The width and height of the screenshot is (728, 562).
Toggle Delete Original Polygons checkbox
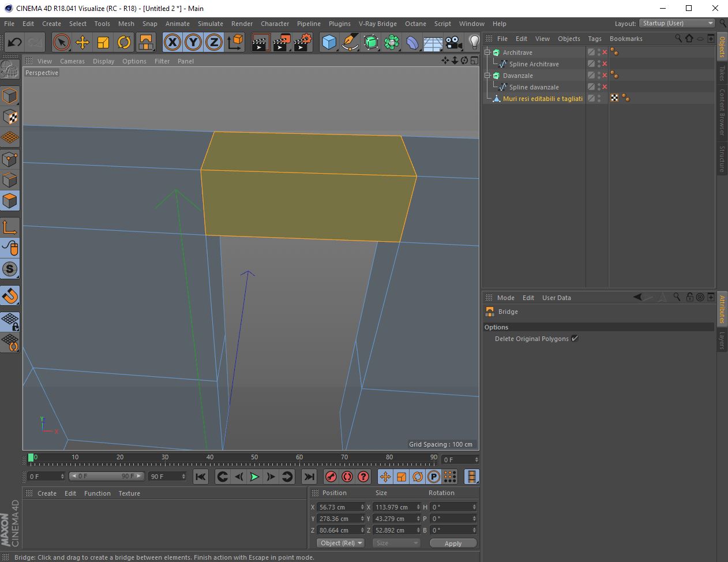click(x=575, y=339)
